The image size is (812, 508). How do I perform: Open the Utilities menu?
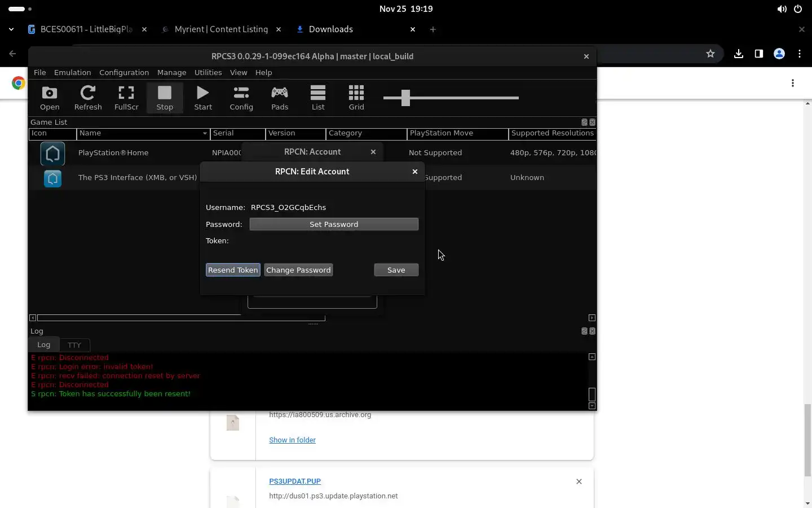pyautogui.click(x=208, y=73)
